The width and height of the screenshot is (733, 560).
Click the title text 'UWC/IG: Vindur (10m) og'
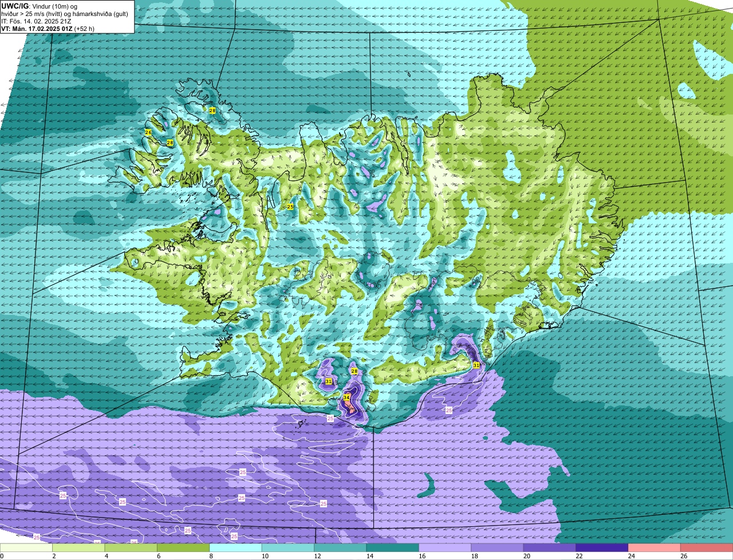40,5
